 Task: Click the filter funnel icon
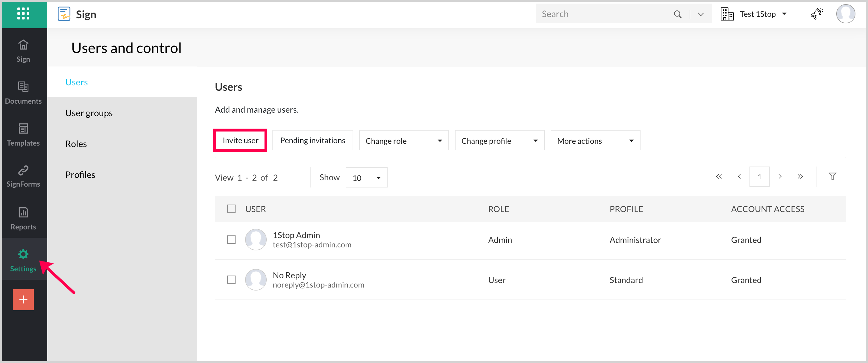tap(832, 176)
